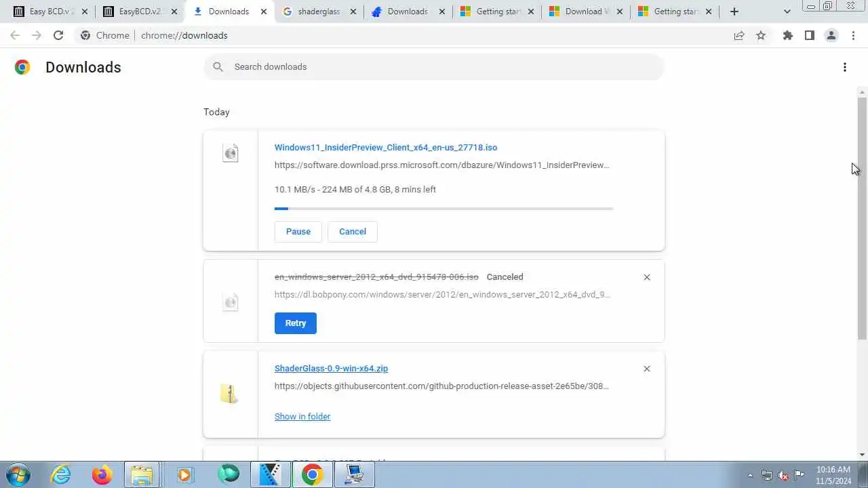Remove ShaderGlass download from list
The height and width of the screenshot is (488, 868).
pos(647,369)
